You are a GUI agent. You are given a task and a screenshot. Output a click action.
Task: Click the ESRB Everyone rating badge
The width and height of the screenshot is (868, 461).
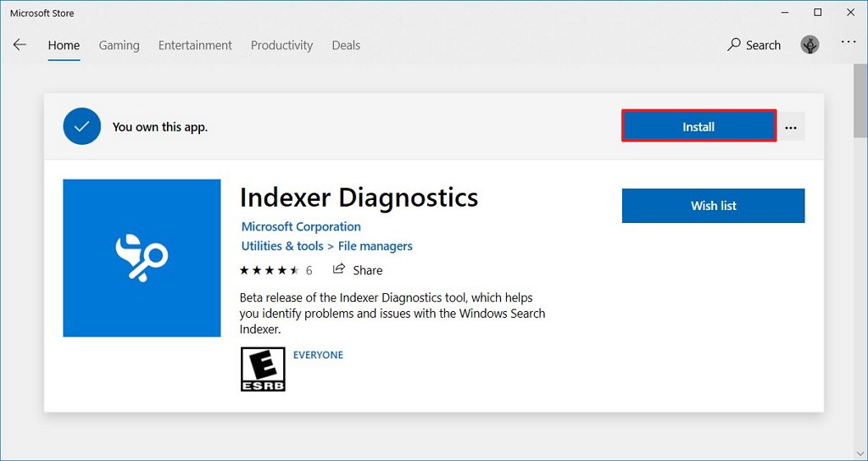(x=263, y=369)
